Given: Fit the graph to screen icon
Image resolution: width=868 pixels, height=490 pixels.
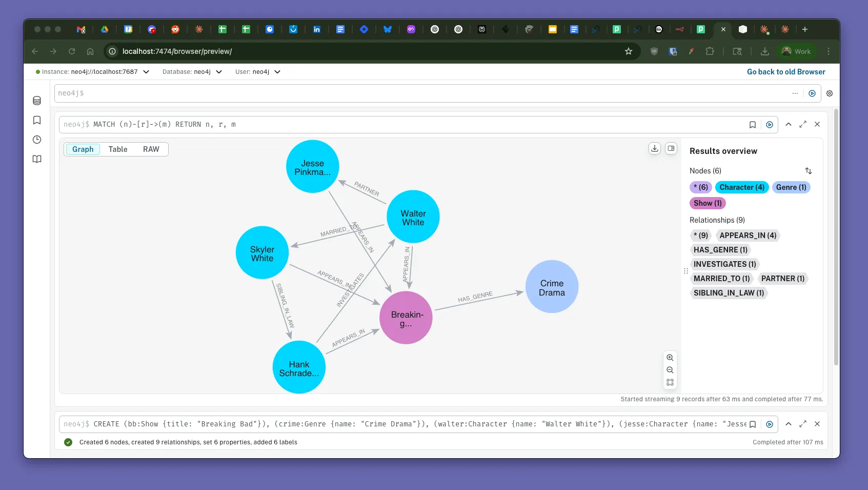Looking at the screenshot, I should 670,382.
